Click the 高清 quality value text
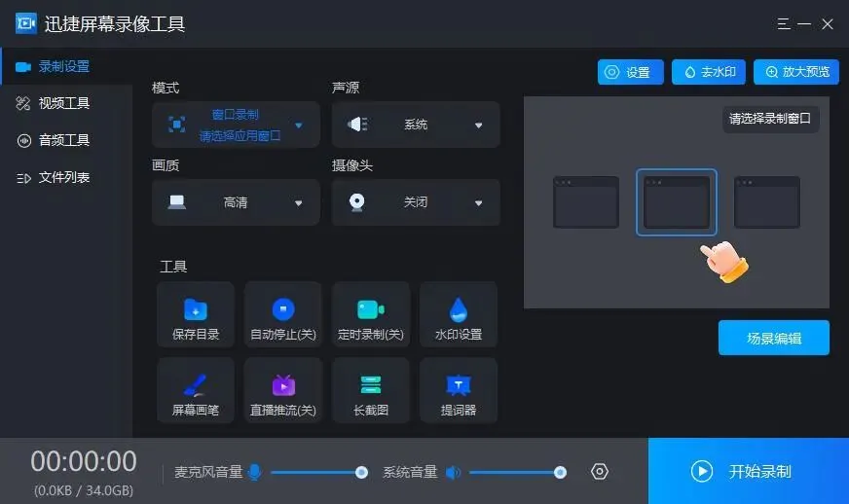The width and height of the screenshot is (849, 504). click(x=236, y=202)
